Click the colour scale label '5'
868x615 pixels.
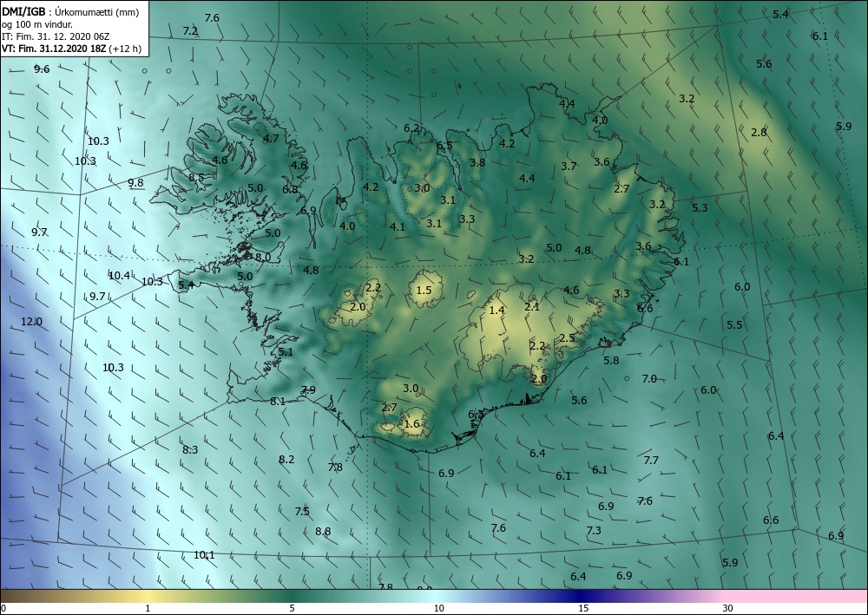[292, 608]
